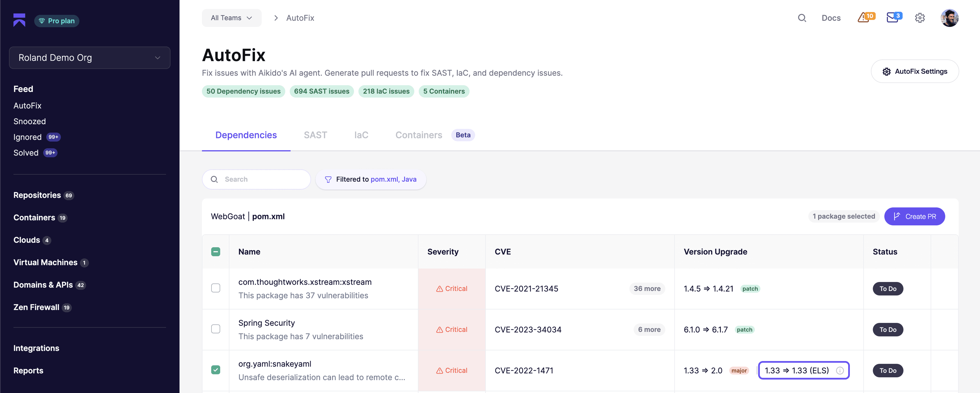Screen dimensions: 980x393
Task: Go to Snoozed in the sidebar
Action: (30, 121)
